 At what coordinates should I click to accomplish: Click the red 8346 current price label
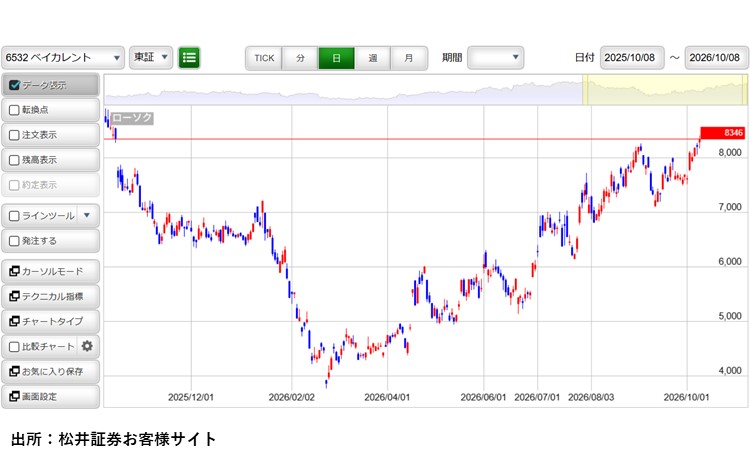pos(722,133)
